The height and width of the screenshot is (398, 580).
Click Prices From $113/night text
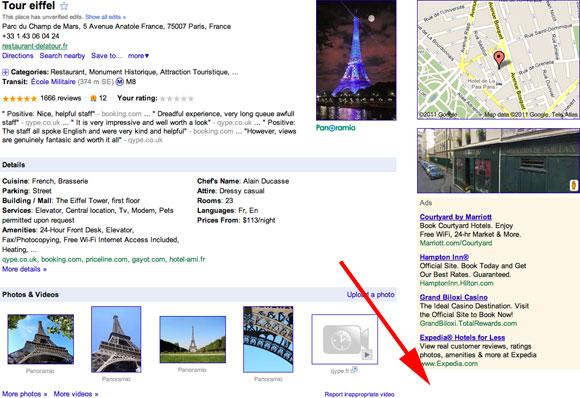click(x=236, y=220)
